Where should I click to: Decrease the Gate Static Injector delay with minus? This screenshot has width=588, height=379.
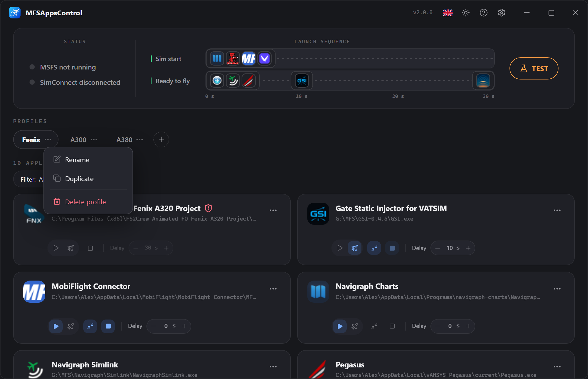(438, 248)
